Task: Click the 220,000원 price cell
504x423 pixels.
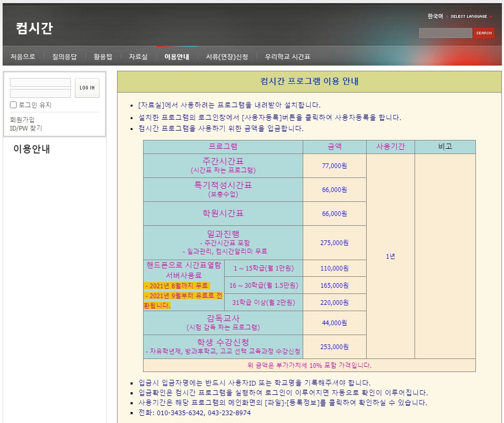Action: [334, 302]
